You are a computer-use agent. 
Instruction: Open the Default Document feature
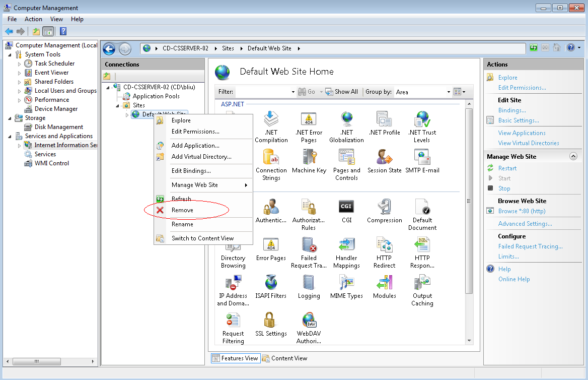coord(422,215)
